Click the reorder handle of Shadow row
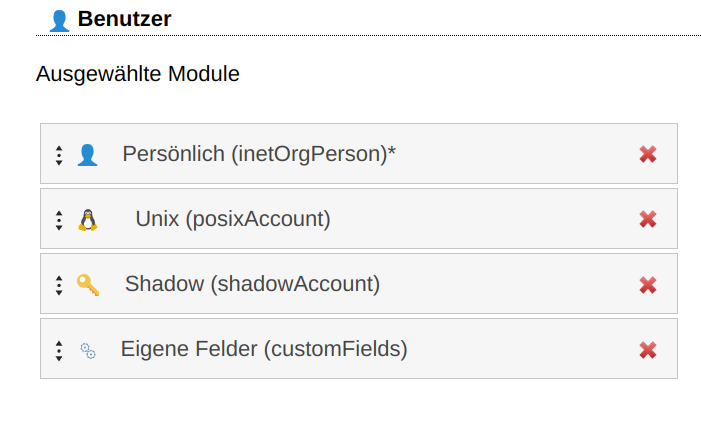Image resolution: width=701 pixels, height=438 pixels. (x=59, y=286)
